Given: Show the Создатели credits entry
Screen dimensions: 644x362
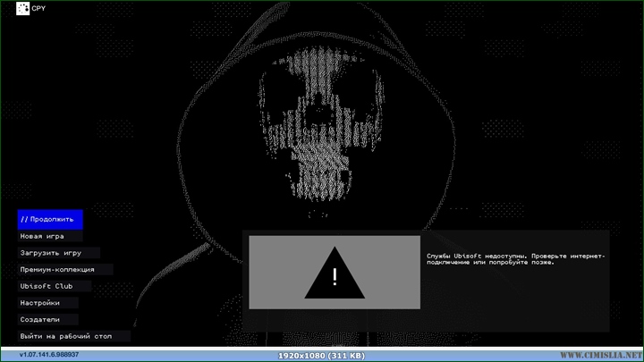Looking at the screenshot, I should [40, 319].
